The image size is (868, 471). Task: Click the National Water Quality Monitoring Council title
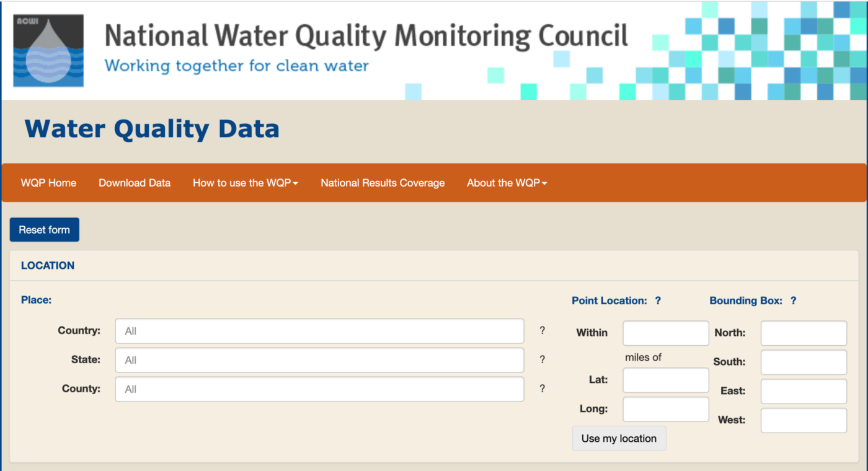click(366, 36)
